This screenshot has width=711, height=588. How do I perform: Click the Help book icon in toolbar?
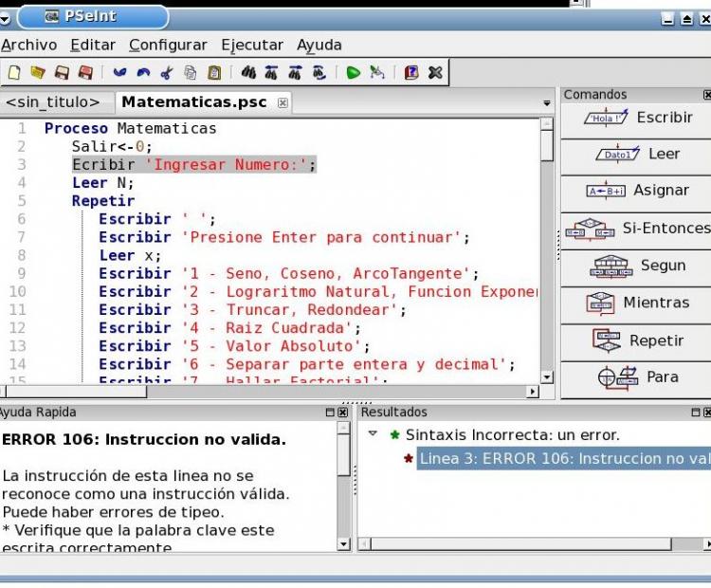point(411,72)
